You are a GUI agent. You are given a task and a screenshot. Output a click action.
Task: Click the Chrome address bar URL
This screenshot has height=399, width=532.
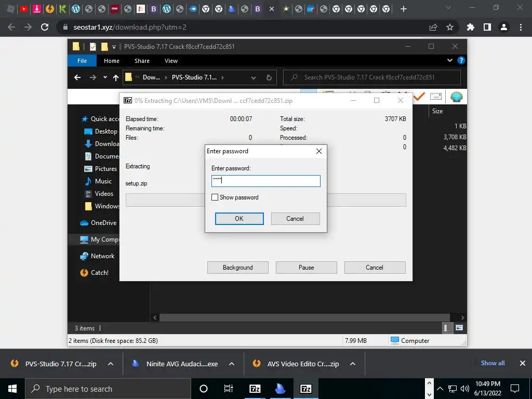point(130,27)
